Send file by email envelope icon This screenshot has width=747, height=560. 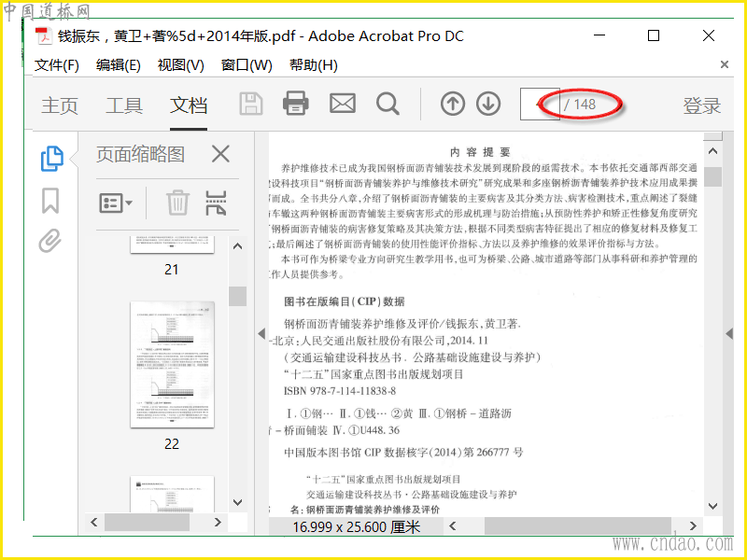pos(343,104)
